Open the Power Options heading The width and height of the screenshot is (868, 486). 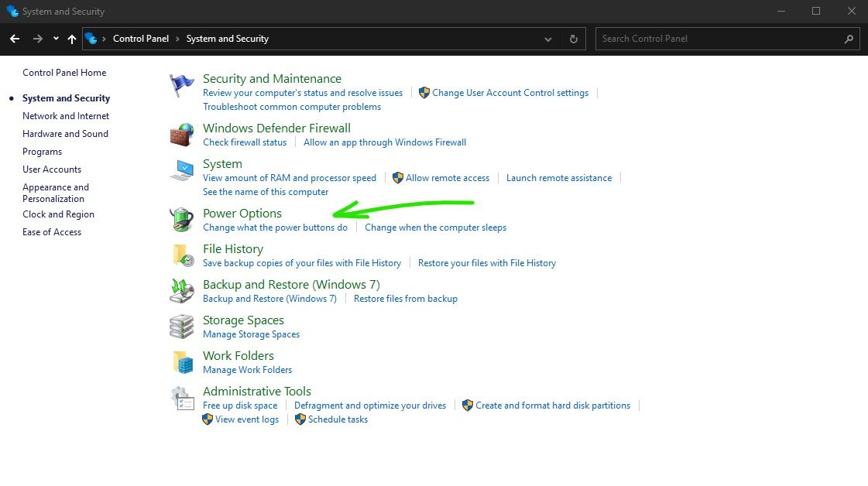coord(242,213)
